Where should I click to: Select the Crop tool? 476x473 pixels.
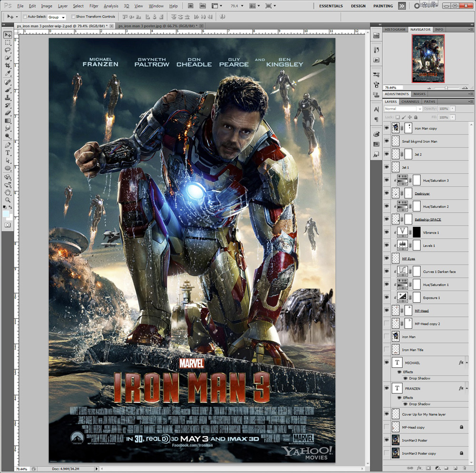pos(8,66)
